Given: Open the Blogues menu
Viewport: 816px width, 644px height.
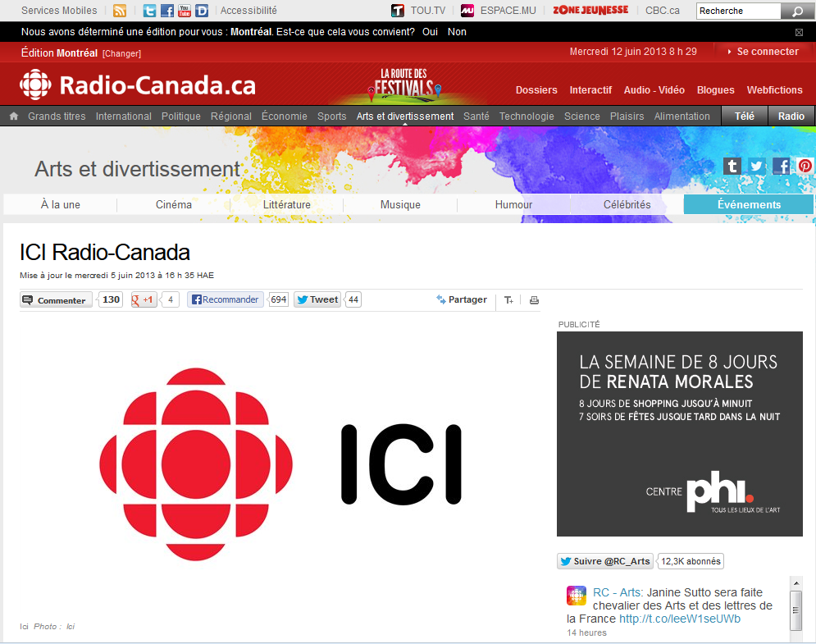Looking at the screenshot, I should click(x=716, y=90).
